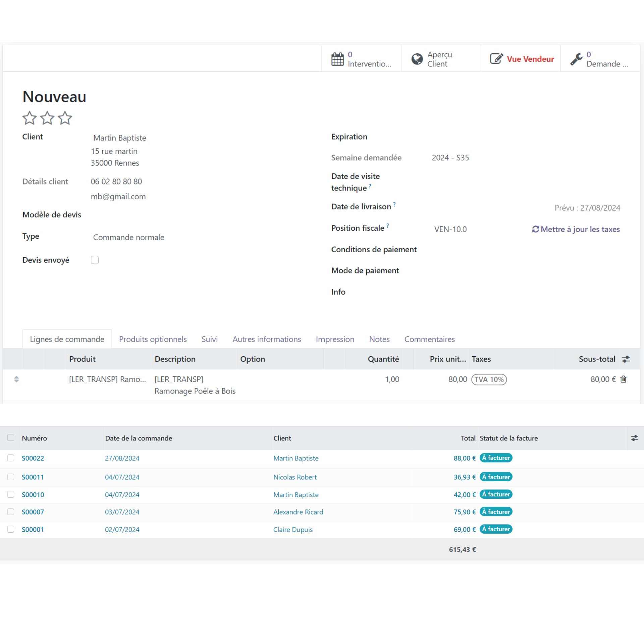Toggle the Devis envoyé checkbox
Screen dimensions: 644x644
tap(95, 260)
